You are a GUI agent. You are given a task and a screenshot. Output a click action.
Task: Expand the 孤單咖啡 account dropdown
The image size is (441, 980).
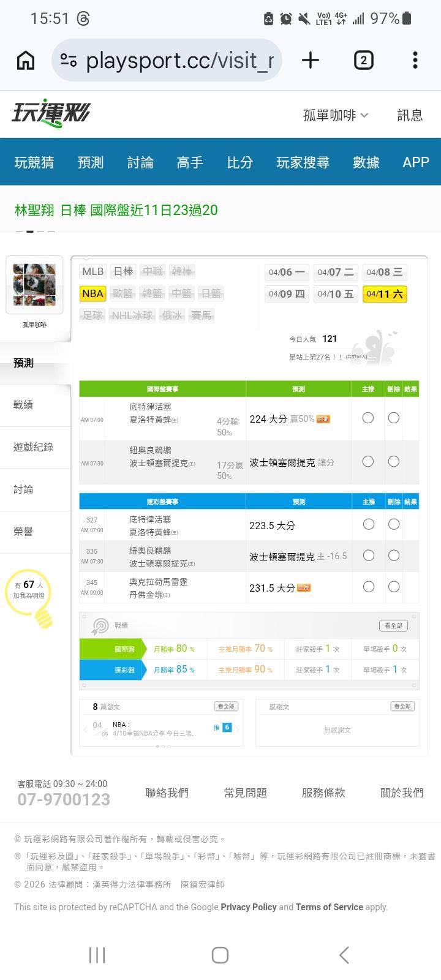point(336,115)
